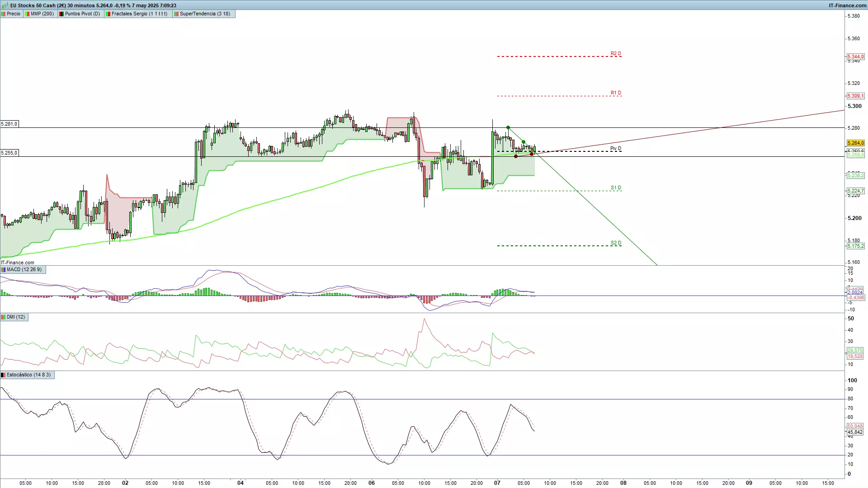Click the DMI value 20,575 tag

click(x=855, y=350)
